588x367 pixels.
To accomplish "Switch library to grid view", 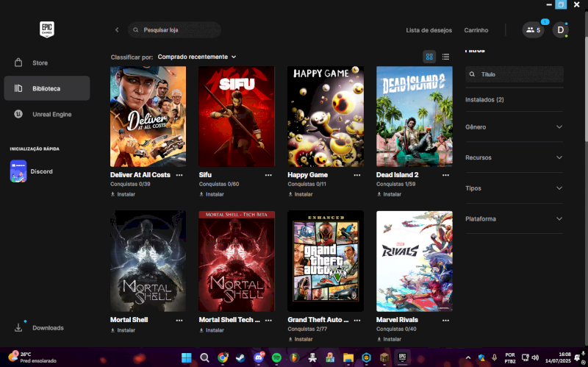I will pyautogui.click(x=429, y=57).
